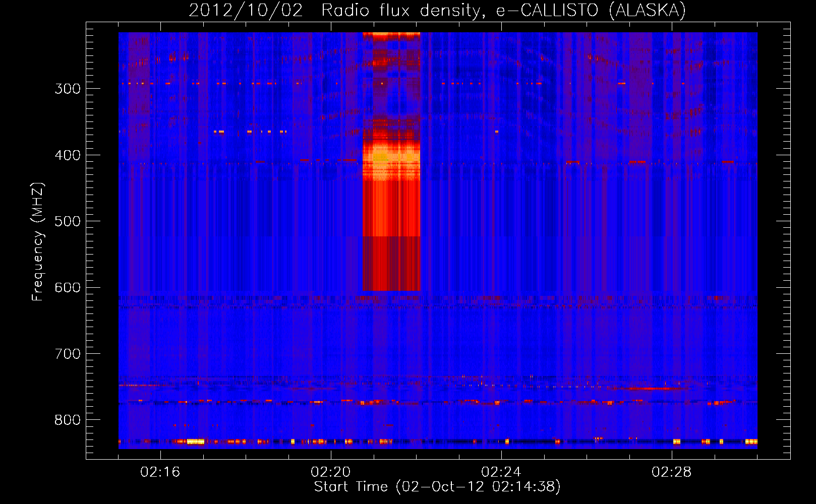Screen dimensions: 816x504
Task: Click the 800 frequency tick label
Action: [68, 420]
